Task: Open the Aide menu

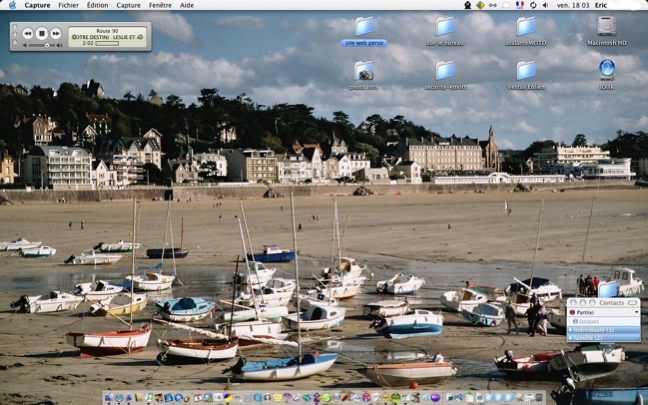Action: pyautogui.click(x=187, y=5)
